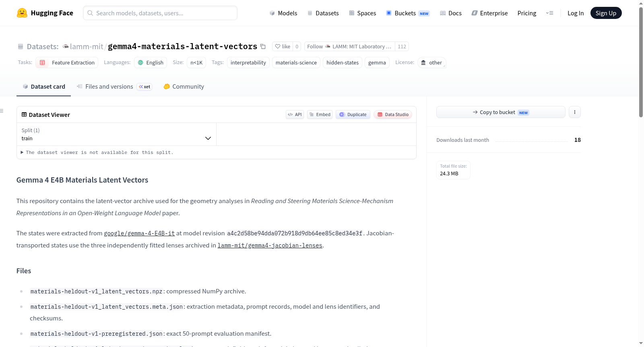Click the follower count 112
Image resolution: width=644 pixels, height=347 pixels.
point(402,46)
